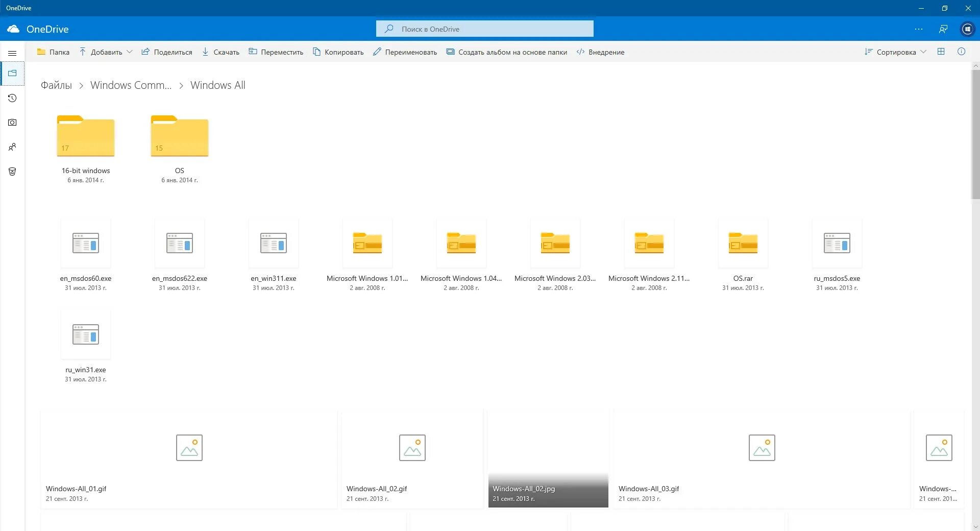Open the 16-bit windows folder

(x=86, y=148)
